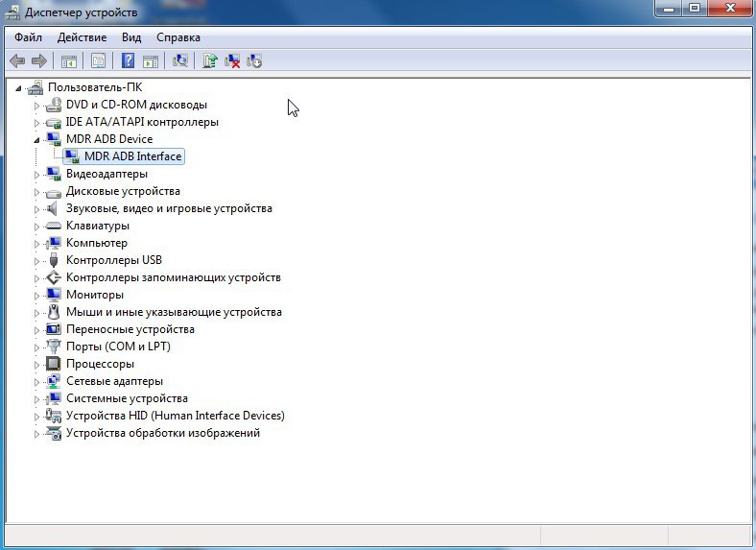Viewport: 756px width, 550px height.
Task: Click the MDR ADB Device node icon
Action: pyautogui.click(x=54, y=139)
